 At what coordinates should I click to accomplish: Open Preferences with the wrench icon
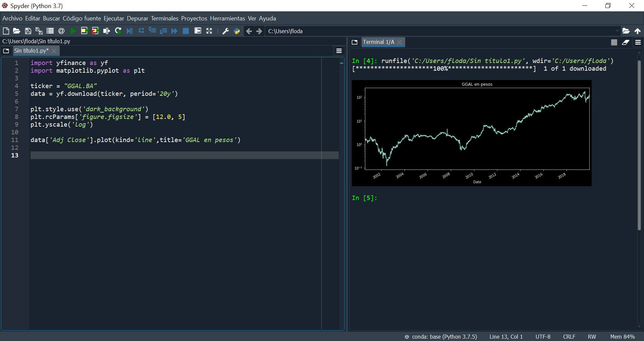226,31
